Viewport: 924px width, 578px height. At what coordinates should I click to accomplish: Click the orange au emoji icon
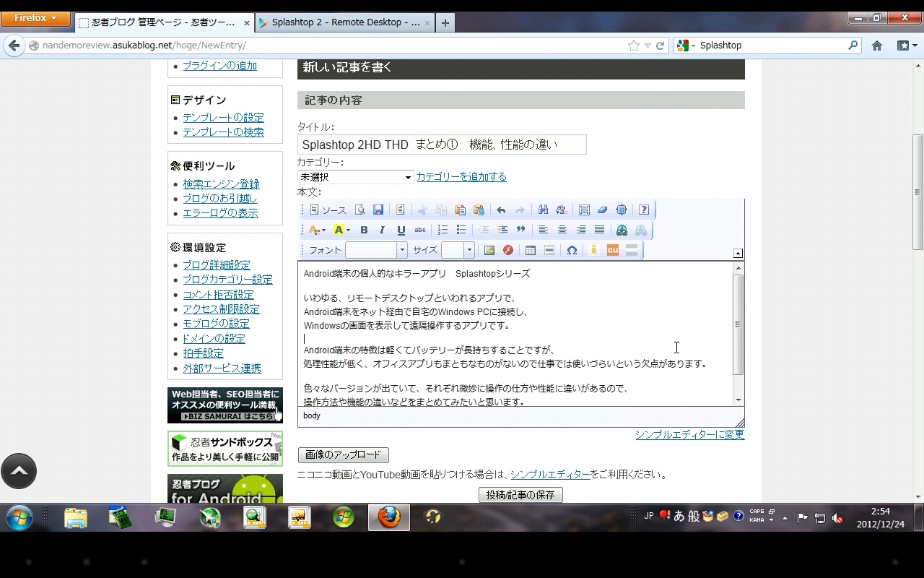612,251
